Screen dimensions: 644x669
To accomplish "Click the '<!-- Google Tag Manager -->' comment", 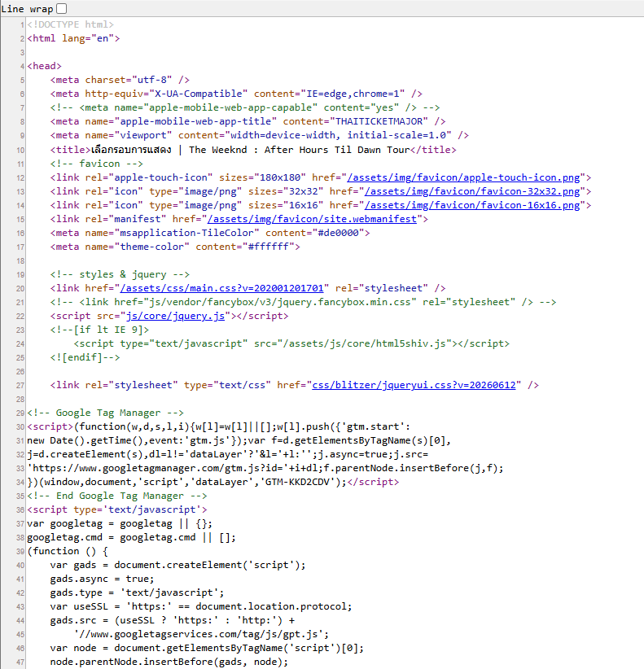I will [x=105, y=413].
